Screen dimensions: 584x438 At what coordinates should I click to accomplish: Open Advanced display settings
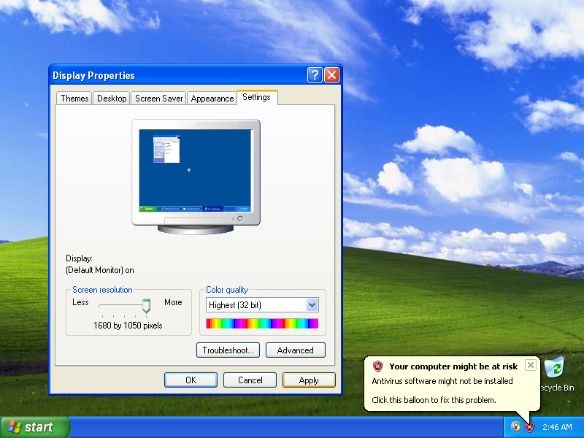pyautogui.click(x=295, y=350)
